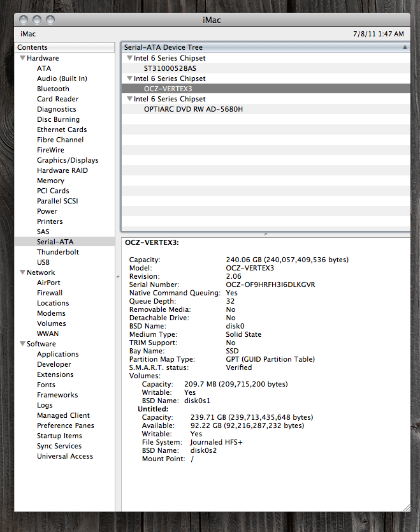The image size is (420, 532).
Task: Open Volumes under Network
Action: tap(52, 323)
